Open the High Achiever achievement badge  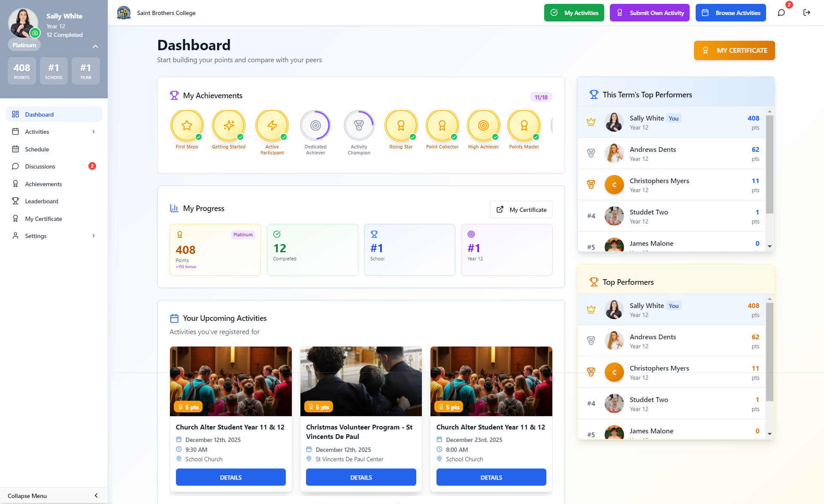click(483, 130)
